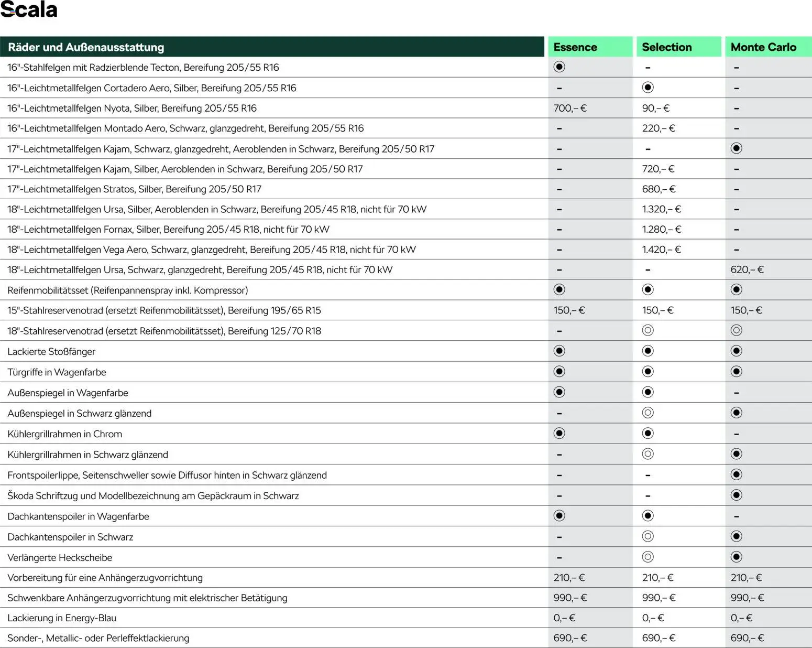Image resolution: width=812 pixels, height=648 pixels.
Task: Select Selection marker for Dachkantenspoiler in Schwarz
Action: click(x=648, y=536)
